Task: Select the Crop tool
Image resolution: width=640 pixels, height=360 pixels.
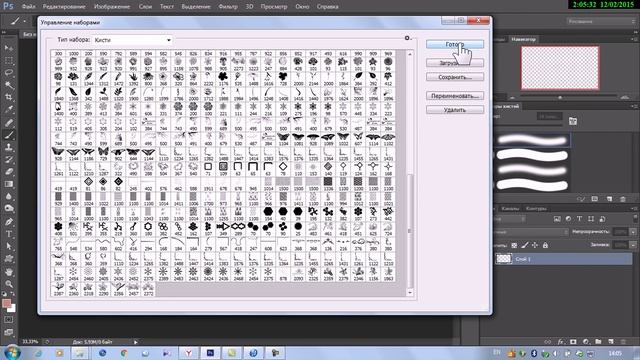Action: tap(9, 97)
